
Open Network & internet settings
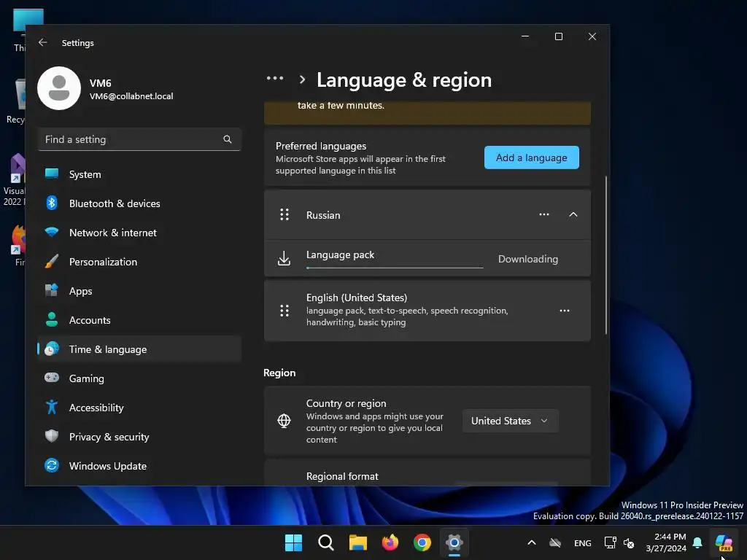(x=139, y=233)
